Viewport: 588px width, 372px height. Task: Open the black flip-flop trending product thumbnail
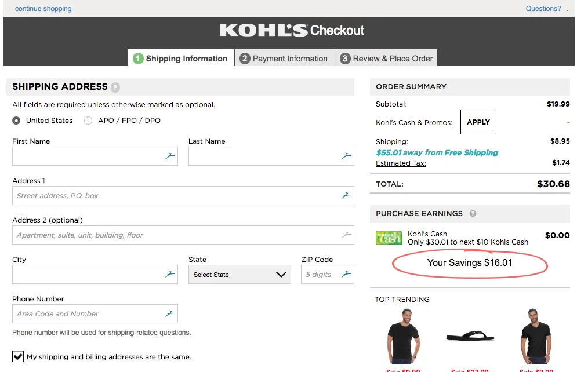click(x=470, y=336)
